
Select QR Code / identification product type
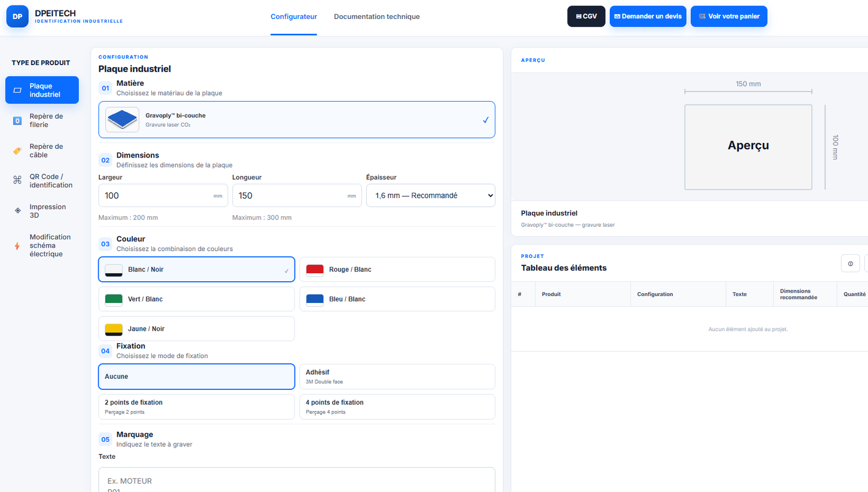point(42,181)
